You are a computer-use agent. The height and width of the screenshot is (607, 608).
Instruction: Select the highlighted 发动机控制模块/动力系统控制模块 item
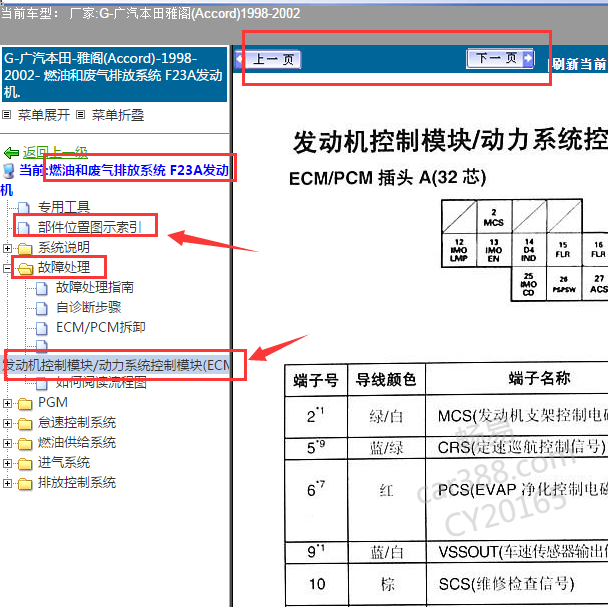116,365
